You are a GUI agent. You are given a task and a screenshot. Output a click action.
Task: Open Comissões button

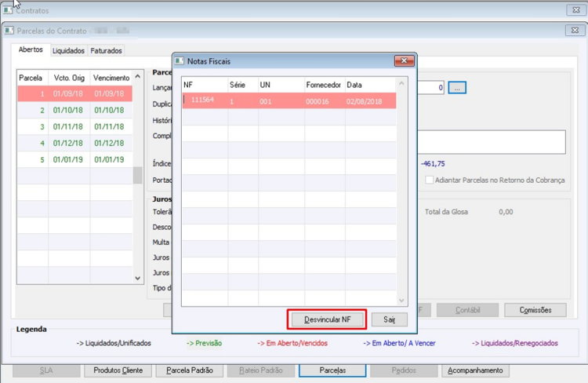tap(535, 310)
